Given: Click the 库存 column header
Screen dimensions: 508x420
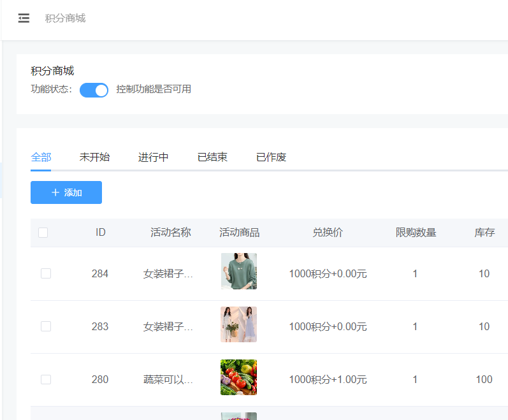Looking at the screenshot, I should click(484, 232).
